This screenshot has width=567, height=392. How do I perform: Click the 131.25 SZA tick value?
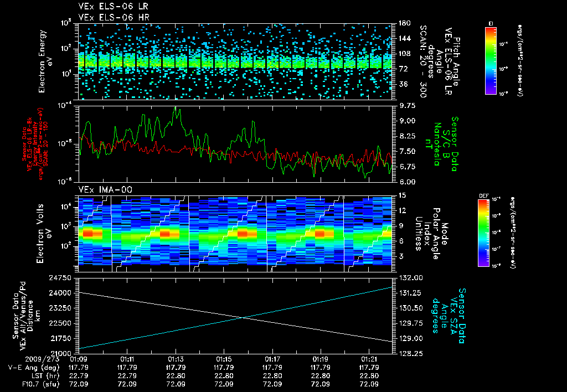tap(410, 293)
